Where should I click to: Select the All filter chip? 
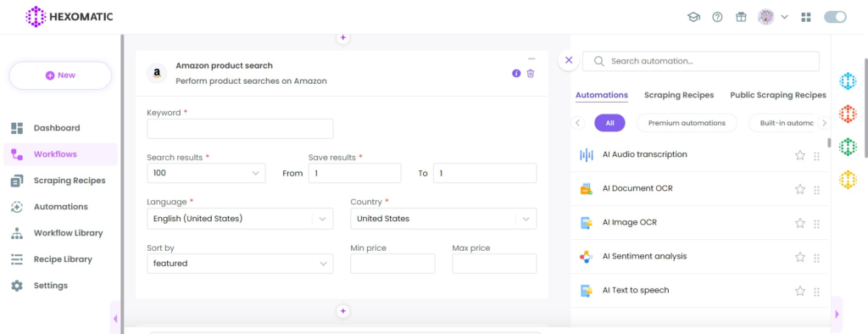609,123
